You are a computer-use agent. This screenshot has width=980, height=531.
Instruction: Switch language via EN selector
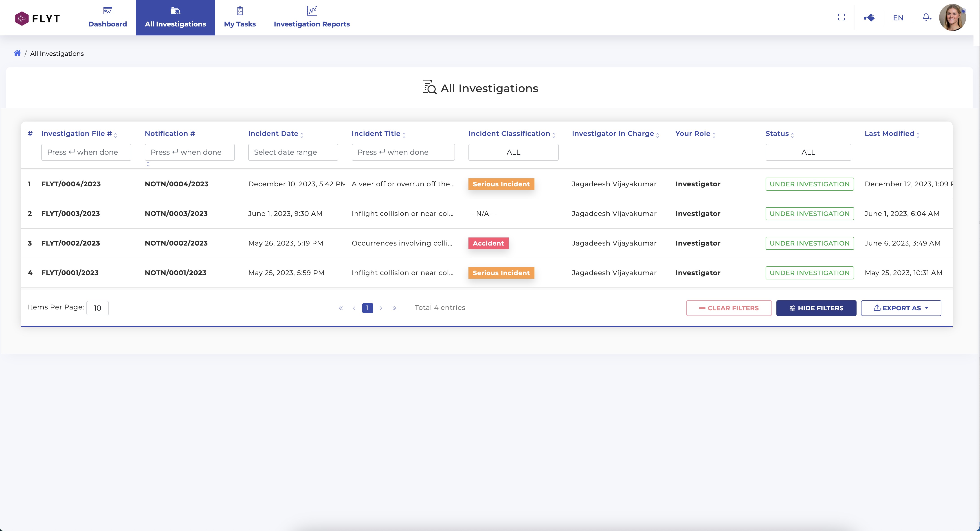tap(898, 18)
